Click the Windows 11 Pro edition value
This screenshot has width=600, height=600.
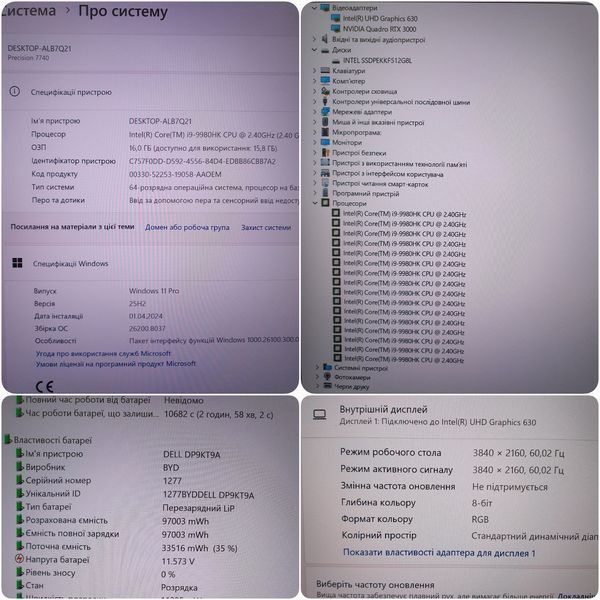point(154,291)
